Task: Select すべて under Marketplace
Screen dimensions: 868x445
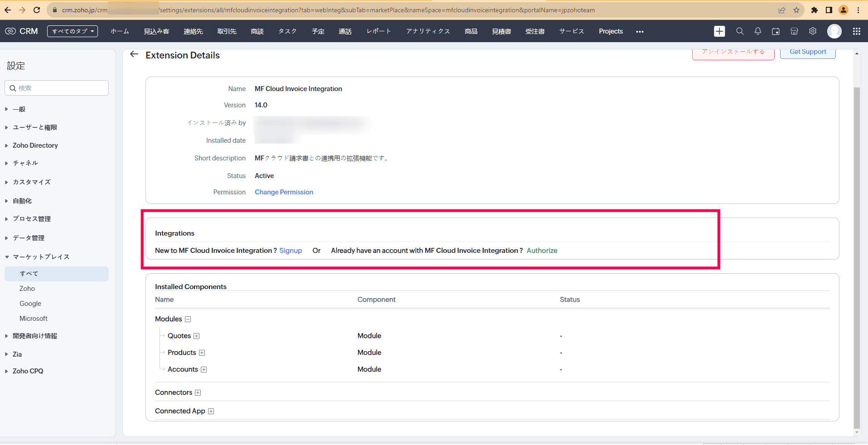Action: 57,274
